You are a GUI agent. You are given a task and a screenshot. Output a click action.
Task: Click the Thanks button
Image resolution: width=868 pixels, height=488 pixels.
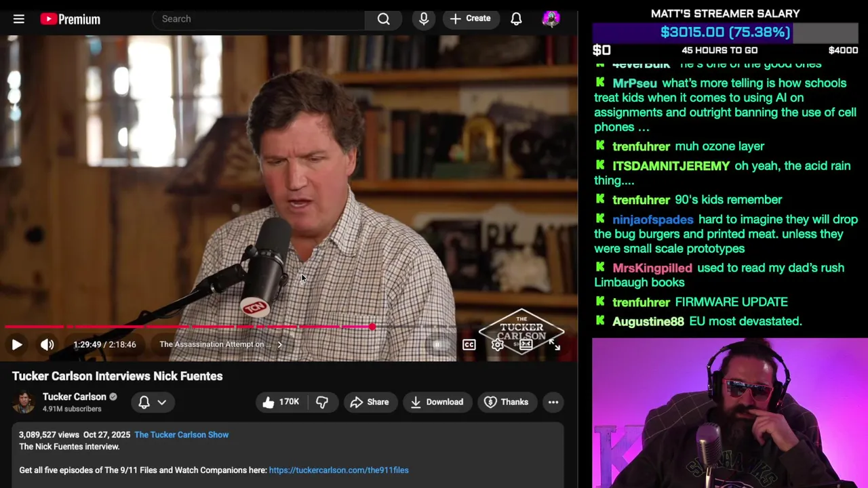click(507, 402)
